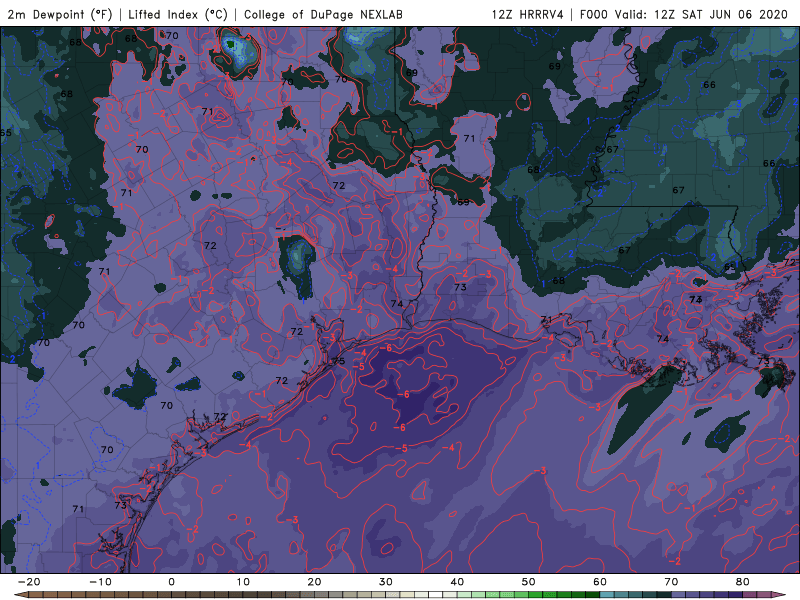800x600 pixels.
Task: Click the "12Z HRRRV4" model run label
Action: (x=528, y=14)
